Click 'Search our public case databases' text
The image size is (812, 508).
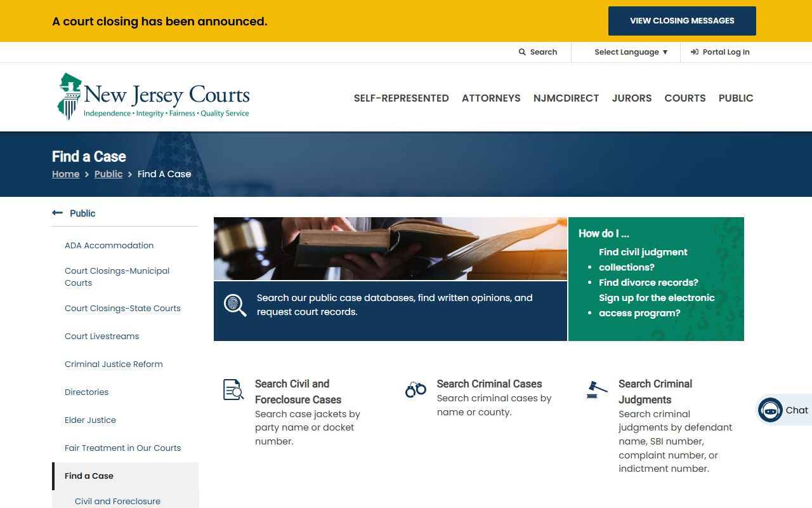[395, 305]
